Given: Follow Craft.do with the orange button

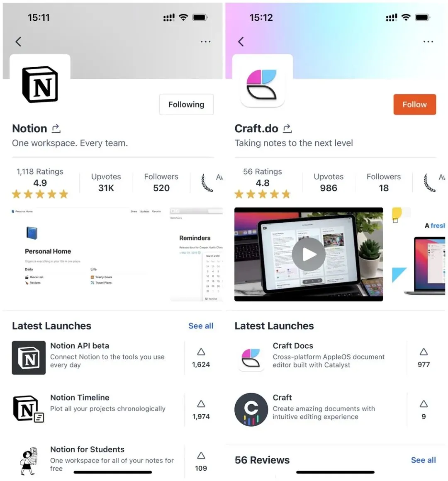Looking at the screenshot, I should click(414, 104).
